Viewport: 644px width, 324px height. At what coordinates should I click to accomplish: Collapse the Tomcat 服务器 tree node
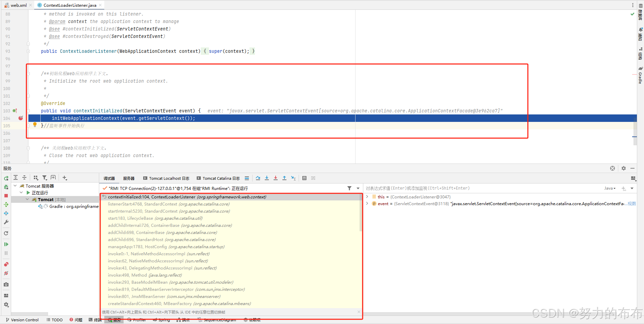click(x=15, y=186)
